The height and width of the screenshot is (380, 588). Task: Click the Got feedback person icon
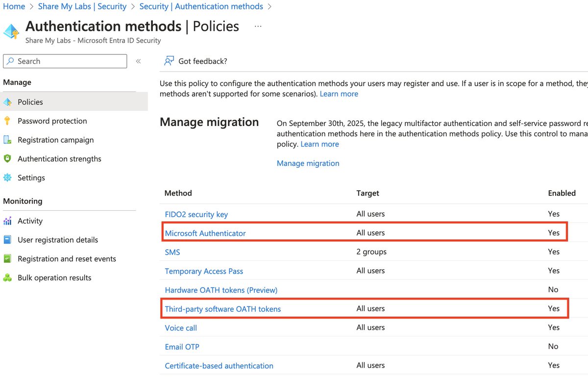[x=169, y=61]
